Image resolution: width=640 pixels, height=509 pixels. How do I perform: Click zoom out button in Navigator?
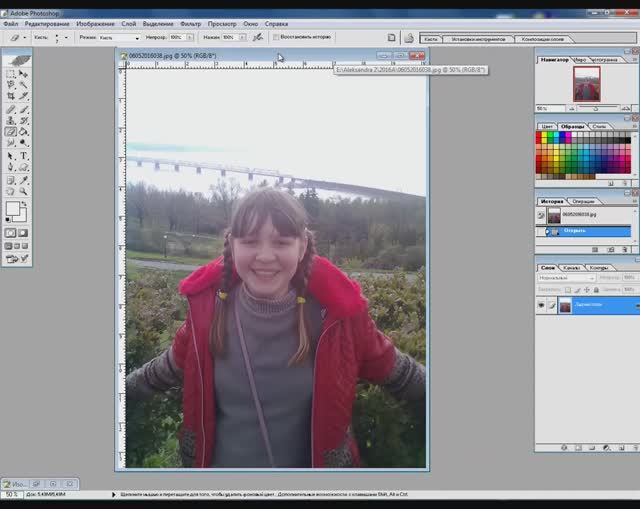point(572,109)
